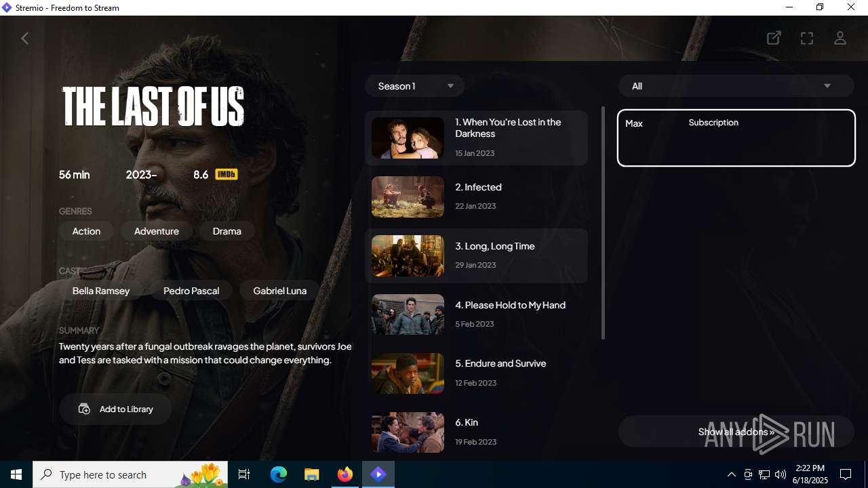Click the episode list scrollbar

[x=603, y=223]
